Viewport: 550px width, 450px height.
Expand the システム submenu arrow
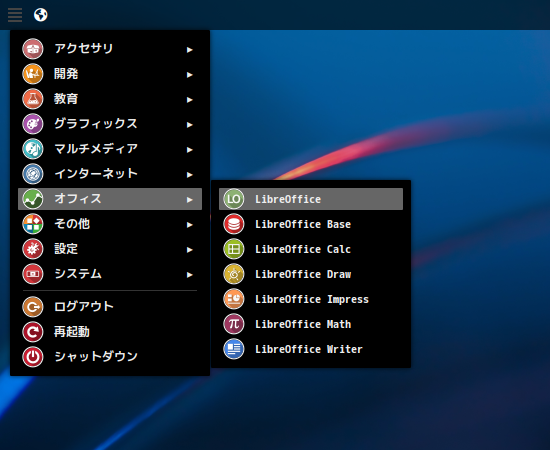190,275
